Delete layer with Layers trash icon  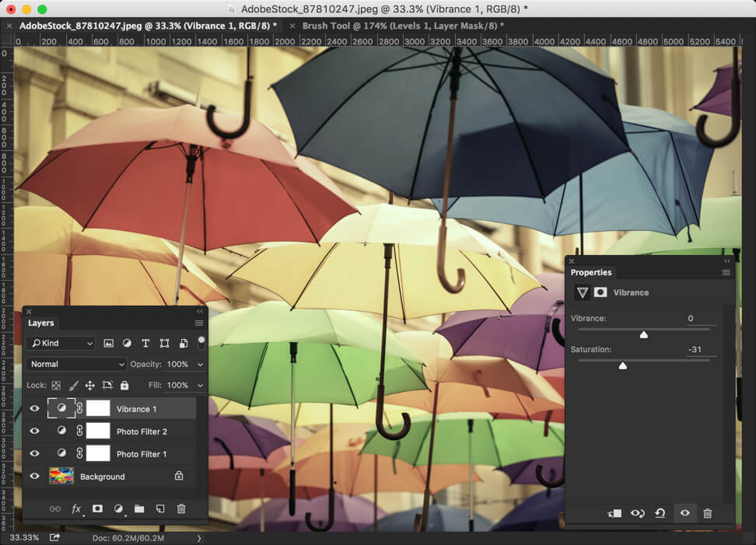[x=181, y=509]
